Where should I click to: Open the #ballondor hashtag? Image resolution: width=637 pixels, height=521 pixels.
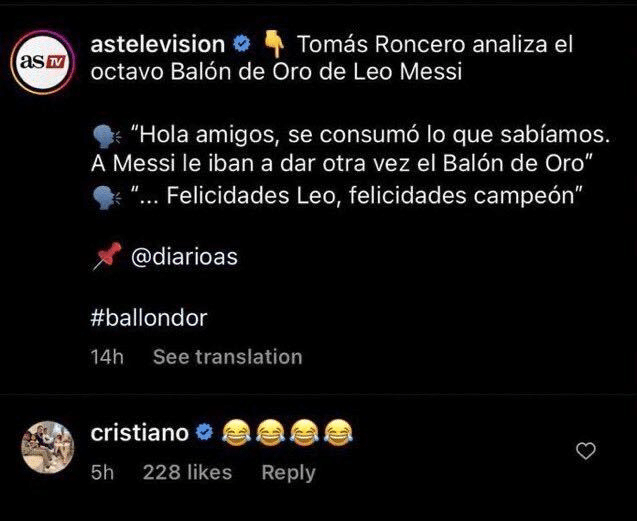148,318
